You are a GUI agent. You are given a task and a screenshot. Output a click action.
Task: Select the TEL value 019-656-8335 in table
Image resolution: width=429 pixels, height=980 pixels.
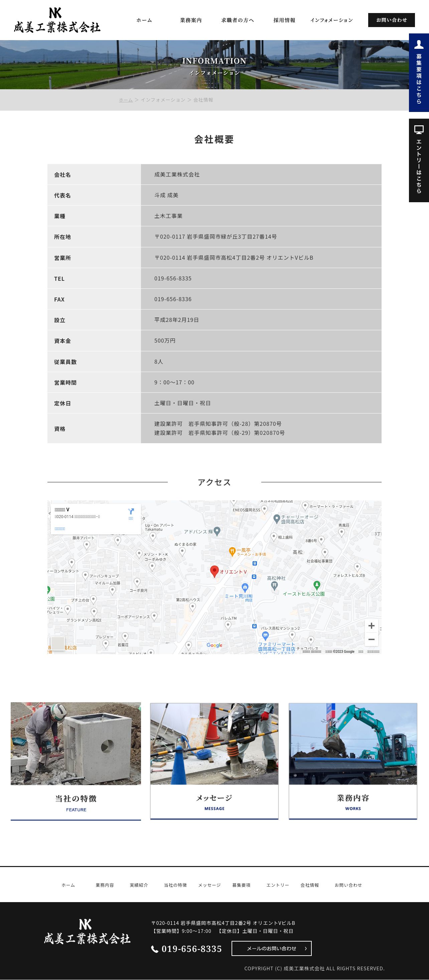tap(173, 278)
